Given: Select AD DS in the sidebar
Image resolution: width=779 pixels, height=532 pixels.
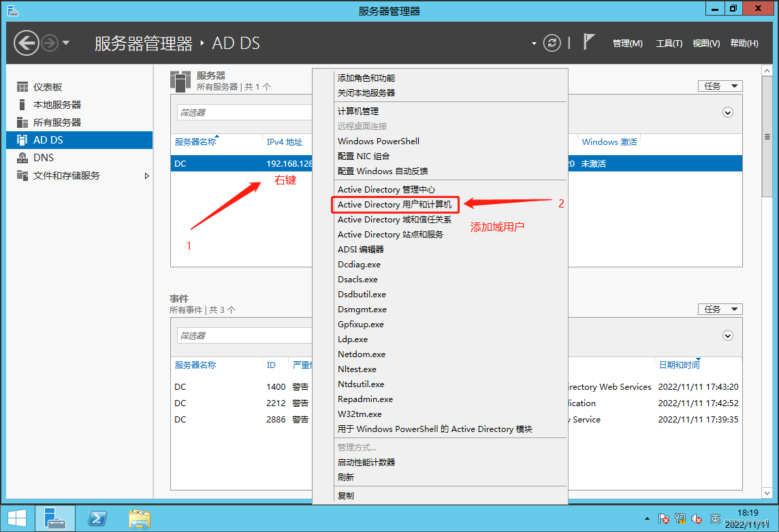Looking at the screenshot, I should [x=80, y=140].
